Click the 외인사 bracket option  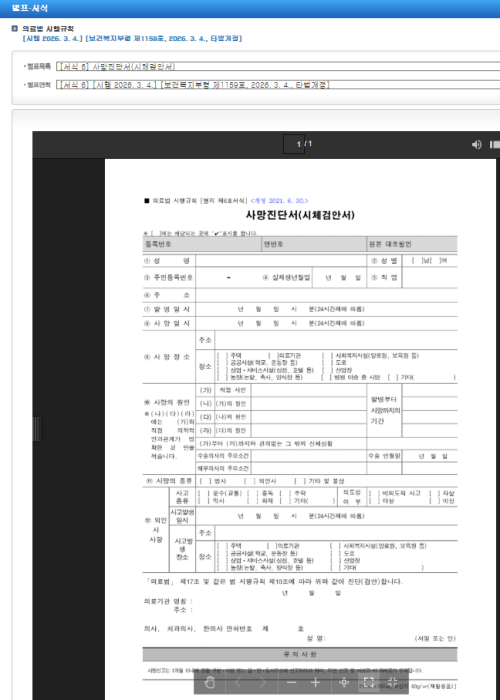(260, 481)
